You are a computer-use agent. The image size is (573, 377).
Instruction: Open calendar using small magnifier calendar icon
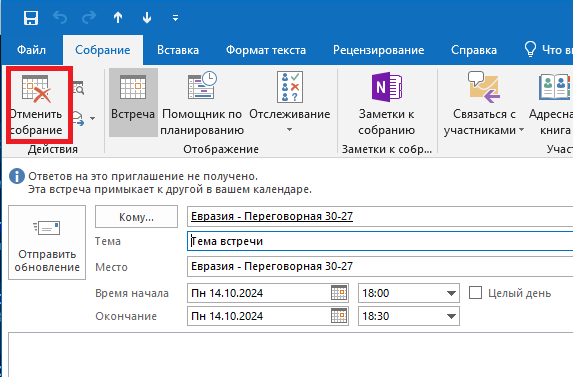(x=79, y=88)
